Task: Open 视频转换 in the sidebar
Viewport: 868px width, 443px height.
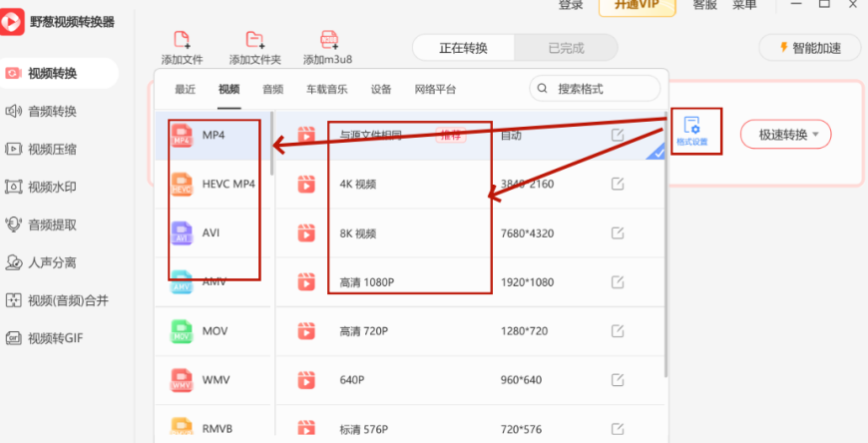Action: (58, 73)
